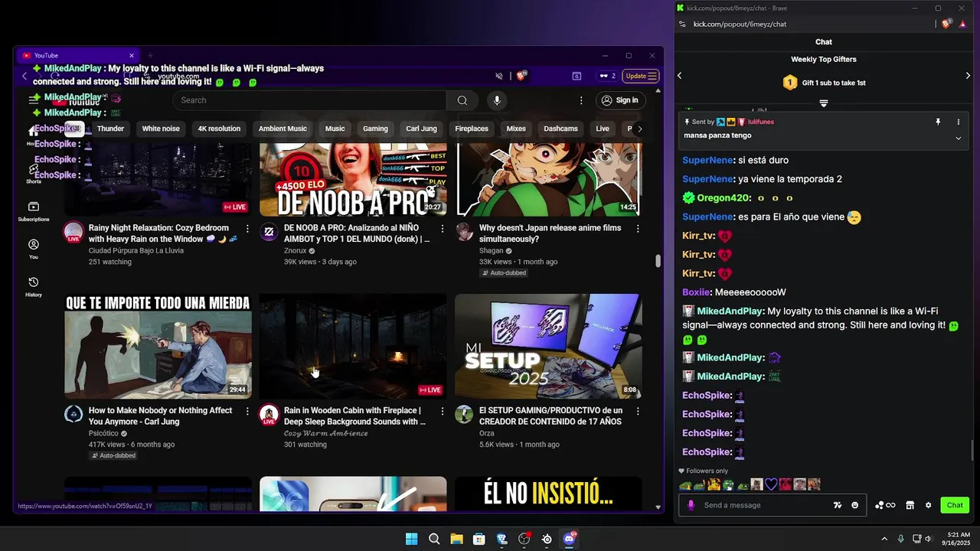This screenshot has width=980, height=551.
Task: Click the YouTube search magnifier button
Action: [x=462, y=100]
